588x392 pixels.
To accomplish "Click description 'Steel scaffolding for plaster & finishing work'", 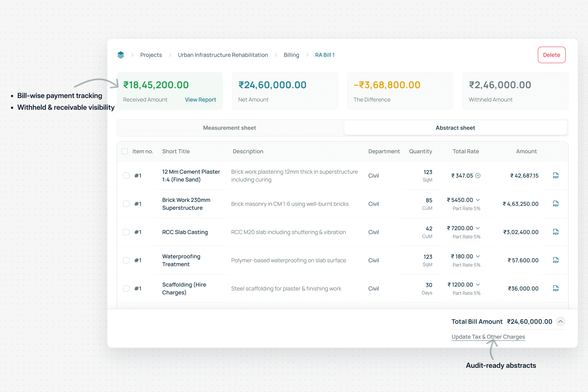I will tap(286, 289).
